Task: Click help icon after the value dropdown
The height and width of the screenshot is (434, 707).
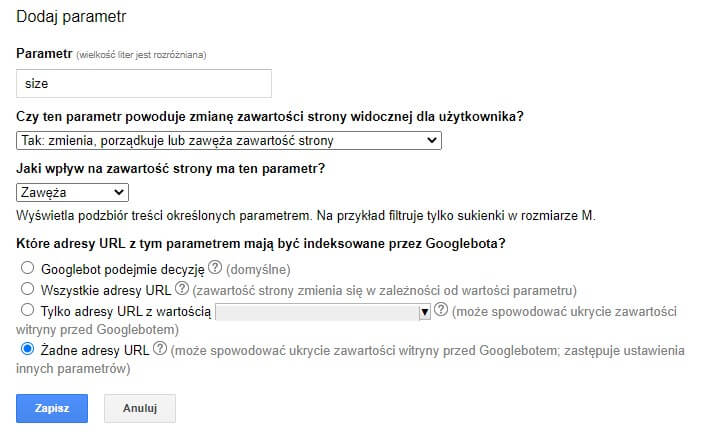Action: pos(441,311)
